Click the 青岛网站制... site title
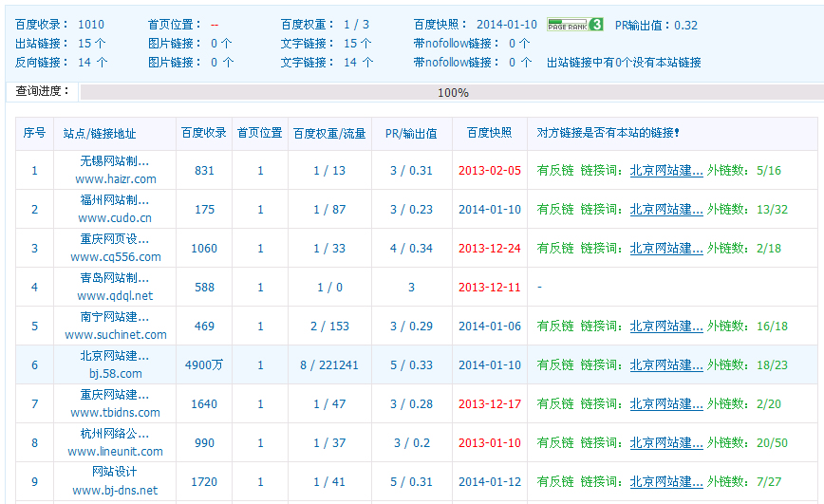This screenshot has width=824, height=504. coord(115,277)
